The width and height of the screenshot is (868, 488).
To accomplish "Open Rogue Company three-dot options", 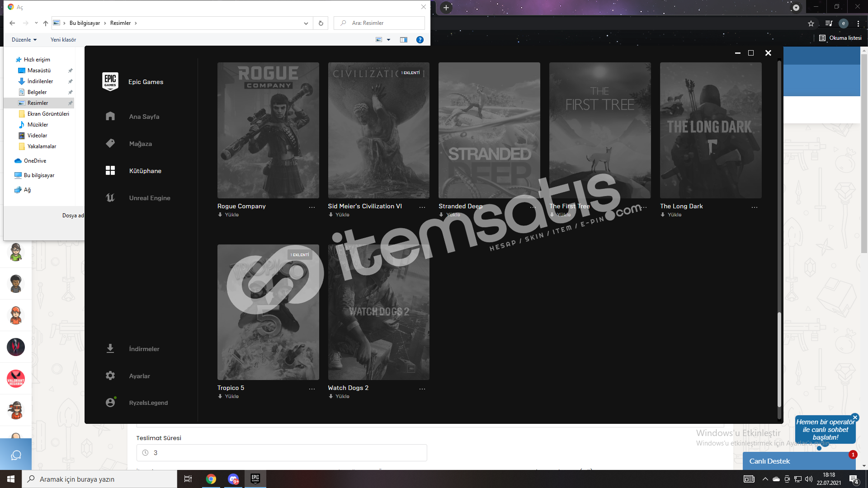I will [312, 207].
